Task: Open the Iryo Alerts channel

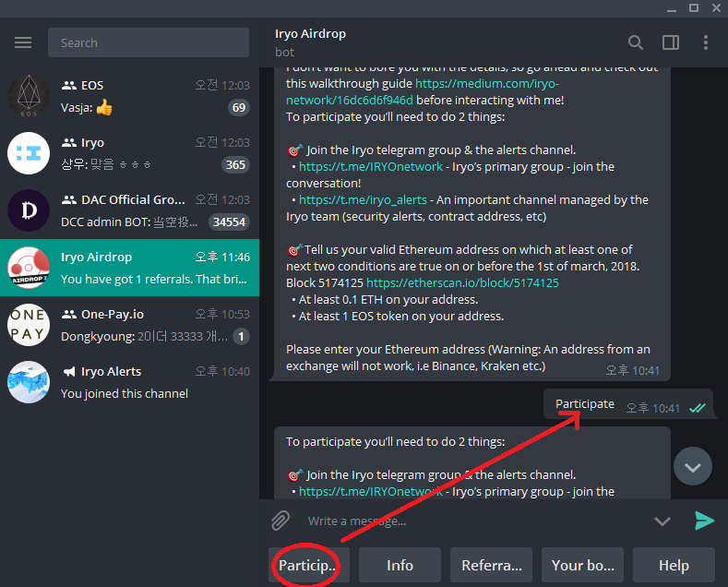Action: pos(129,382)
